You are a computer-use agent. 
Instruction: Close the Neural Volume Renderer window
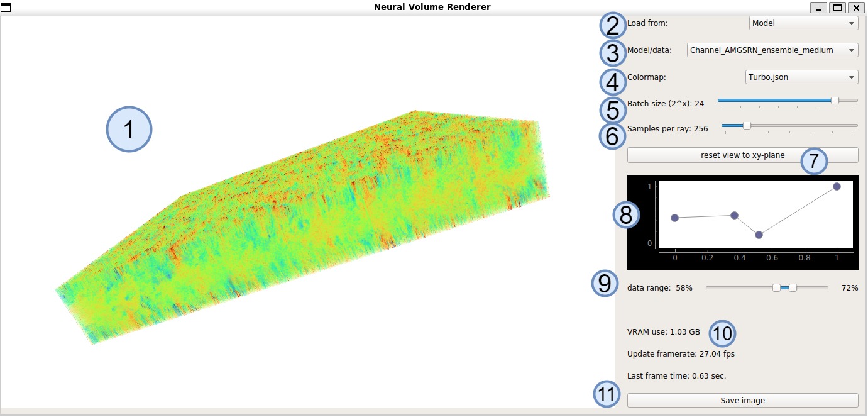[x=855, y=8]
